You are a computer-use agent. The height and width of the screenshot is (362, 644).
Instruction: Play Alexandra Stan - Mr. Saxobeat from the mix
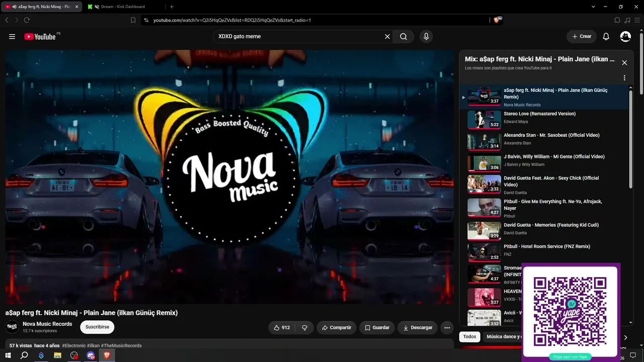click(x=546, y=141)
